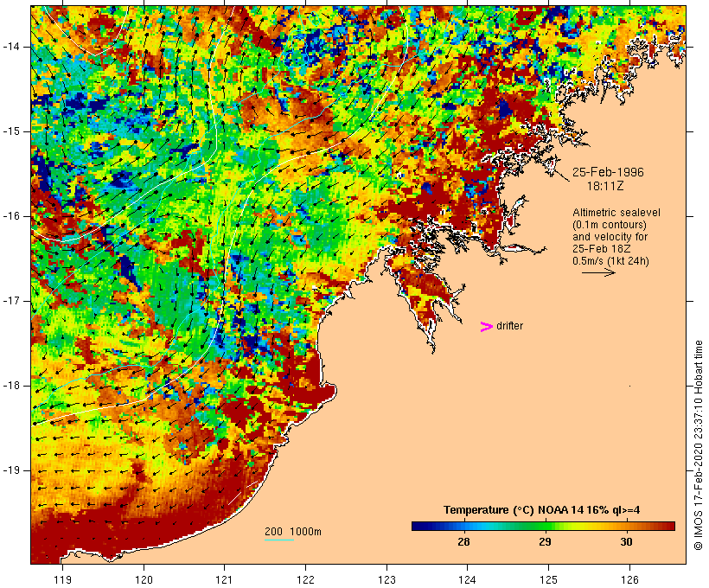The image size is (709, 588).
Task: Click the colorbar tick label 30
Action: coord(626,541)
